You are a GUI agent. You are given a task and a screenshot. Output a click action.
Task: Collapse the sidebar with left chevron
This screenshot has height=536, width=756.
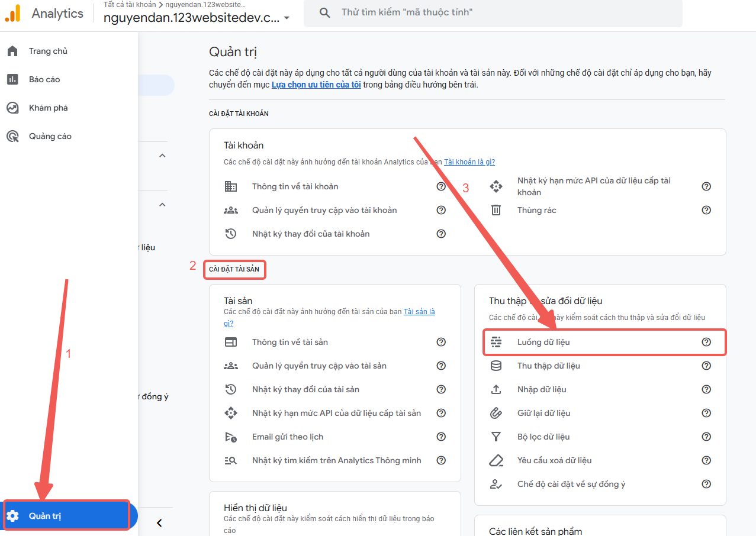tap(159, 522)
